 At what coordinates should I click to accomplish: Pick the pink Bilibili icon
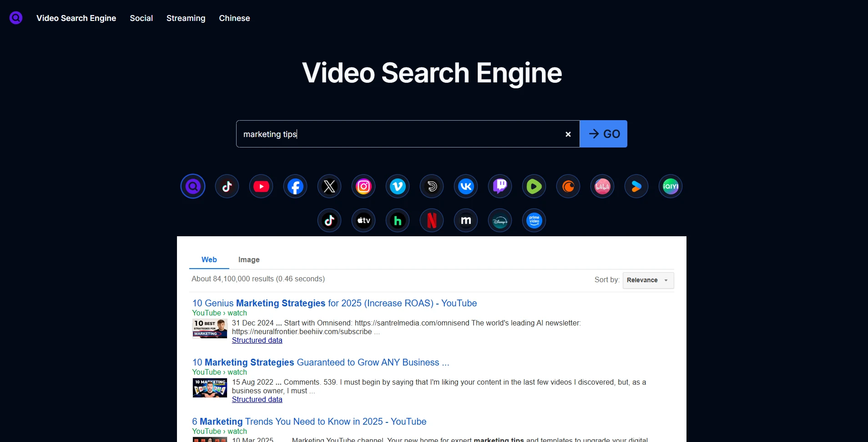pos(602,186)
